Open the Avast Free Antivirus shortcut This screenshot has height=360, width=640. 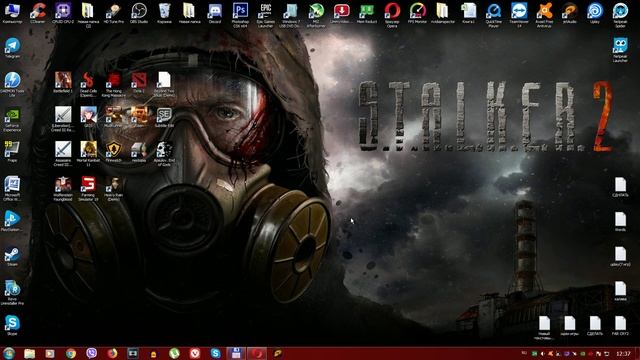(544, 15)
